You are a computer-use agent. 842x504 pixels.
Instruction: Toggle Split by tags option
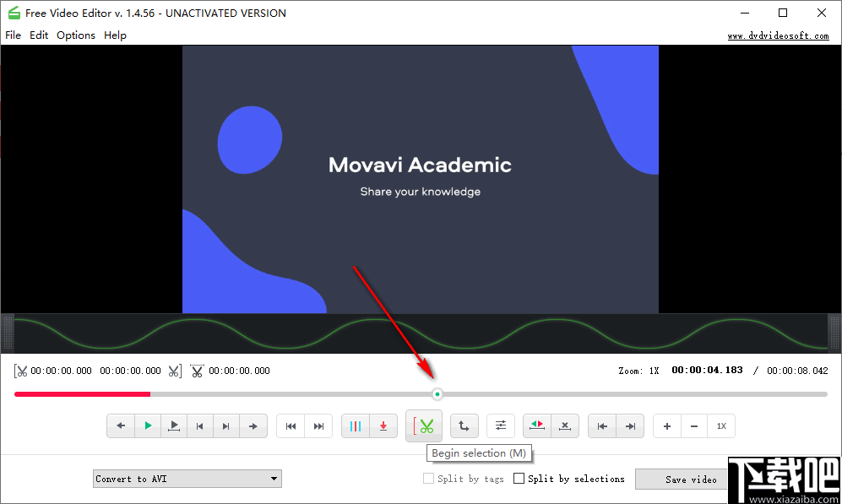429,479
